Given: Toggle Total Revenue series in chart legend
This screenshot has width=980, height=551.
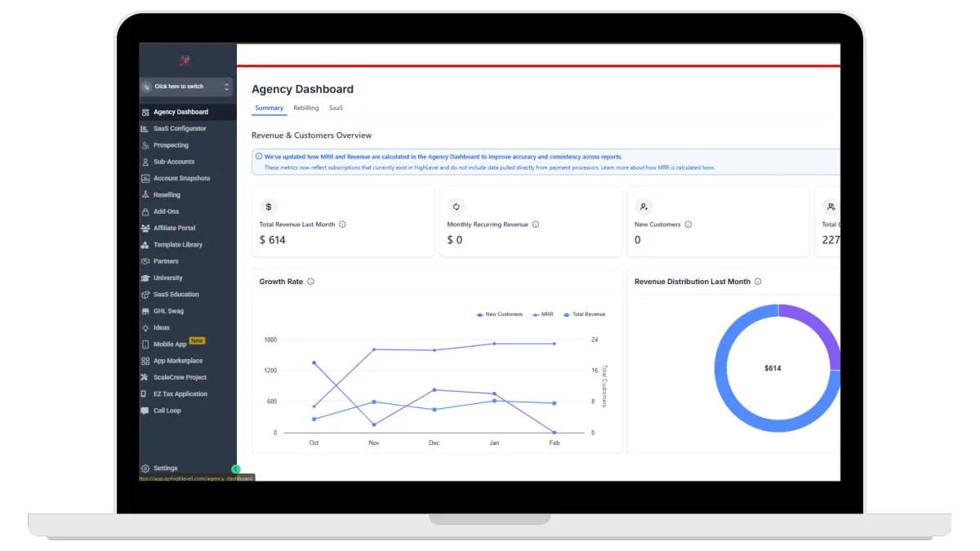Looking at the screenshot, I should pyautogui.click(x=584, y=314).
